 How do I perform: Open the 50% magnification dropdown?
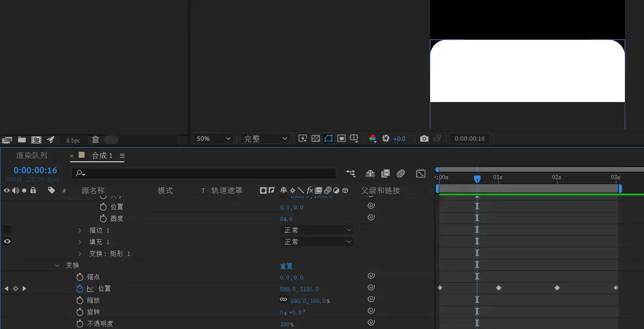click(x=213, y=139)
